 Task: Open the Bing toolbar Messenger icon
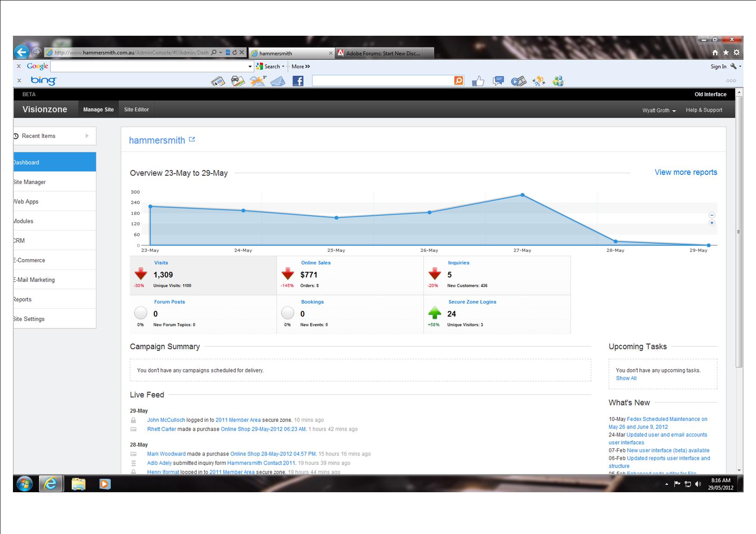558,81
